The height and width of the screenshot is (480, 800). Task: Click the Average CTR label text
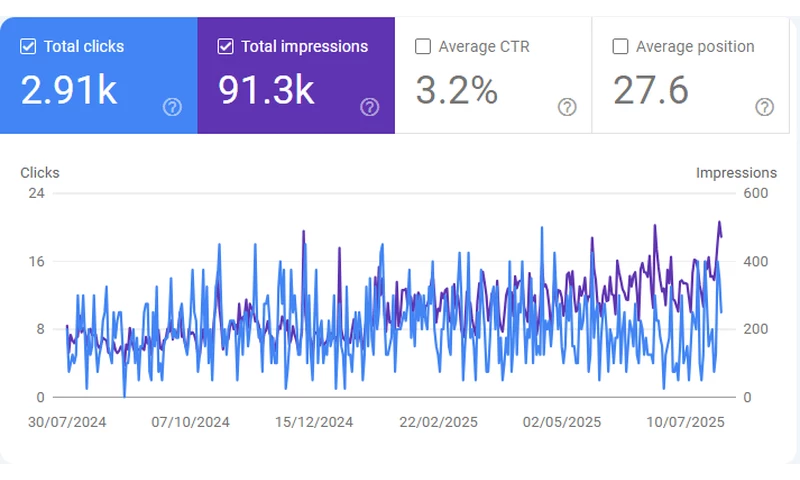[x=484, y=46]
